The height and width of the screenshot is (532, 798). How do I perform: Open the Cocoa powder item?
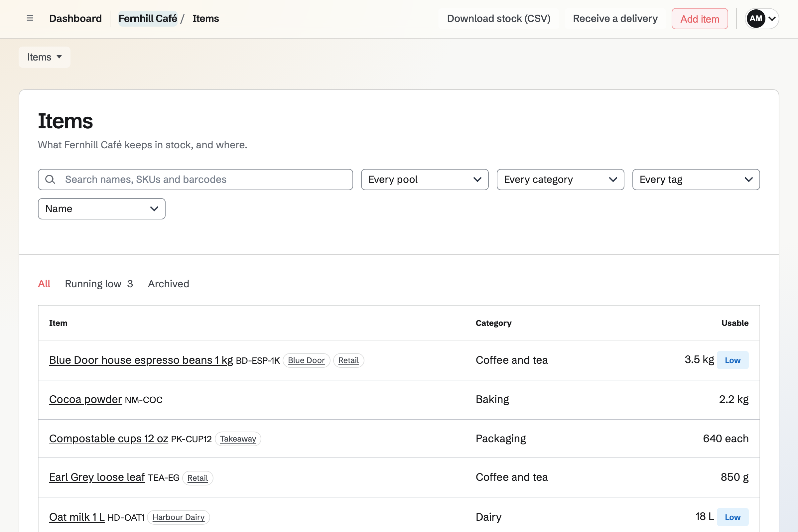(x=85, y=399)
